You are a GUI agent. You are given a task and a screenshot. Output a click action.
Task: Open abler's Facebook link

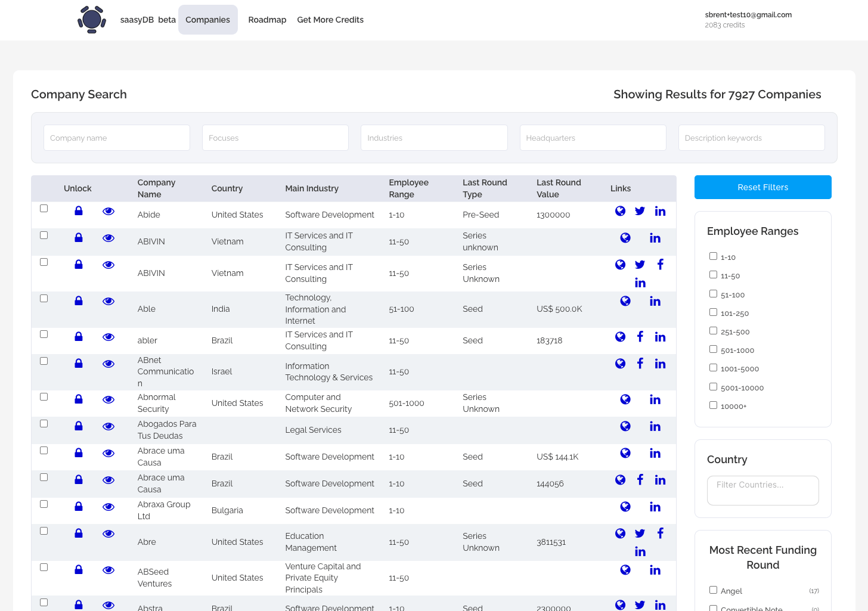click(640, 337)
